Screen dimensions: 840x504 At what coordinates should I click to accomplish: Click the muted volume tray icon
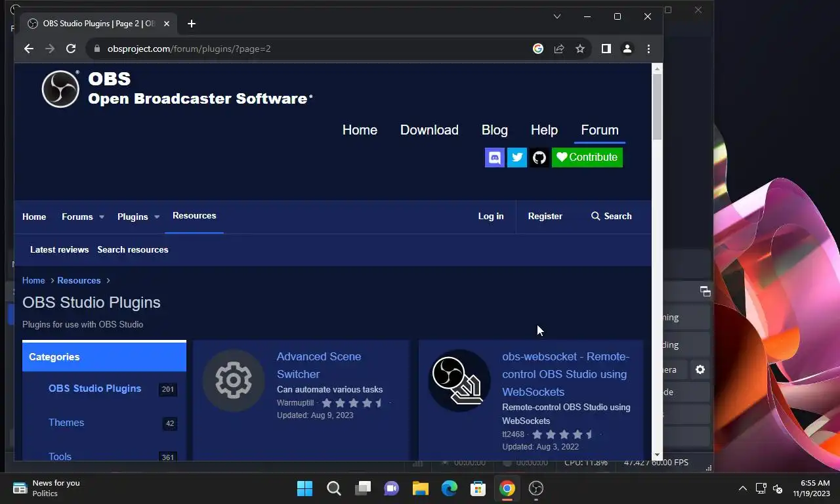778,488
